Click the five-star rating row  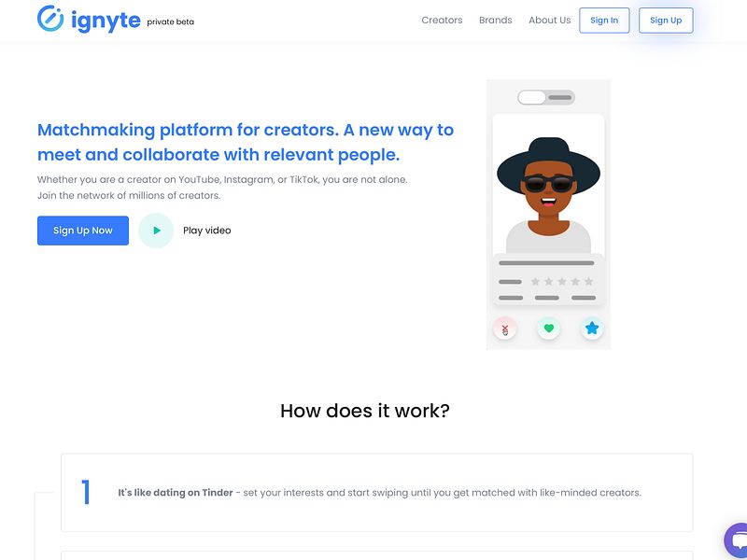(x=562, y=282)
